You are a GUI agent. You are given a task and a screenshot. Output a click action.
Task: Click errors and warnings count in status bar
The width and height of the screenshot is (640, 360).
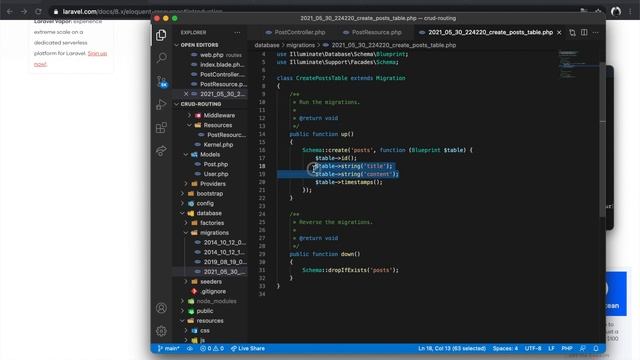pyautogui.click(x=212, y=349)
